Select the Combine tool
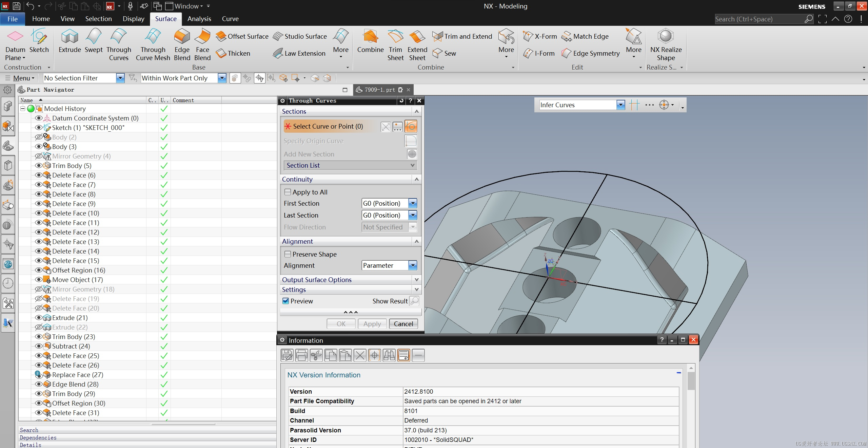The height and width of the screenshot is (448, 868). pos(370,41)
